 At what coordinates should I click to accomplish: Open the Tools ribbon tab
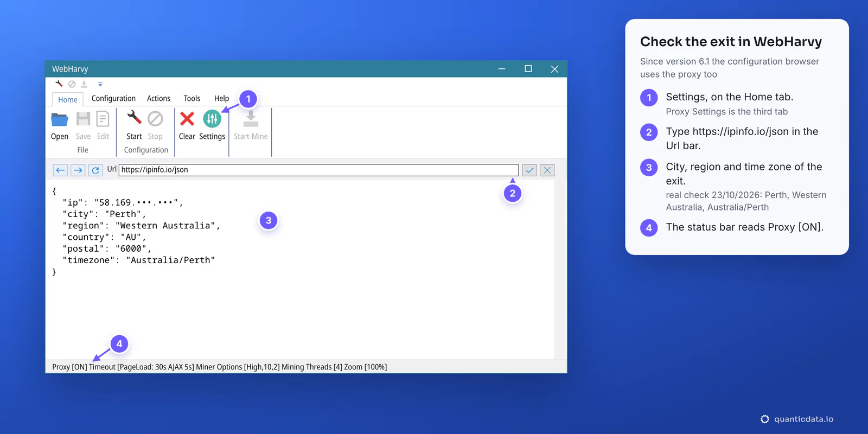click(192, 98)
